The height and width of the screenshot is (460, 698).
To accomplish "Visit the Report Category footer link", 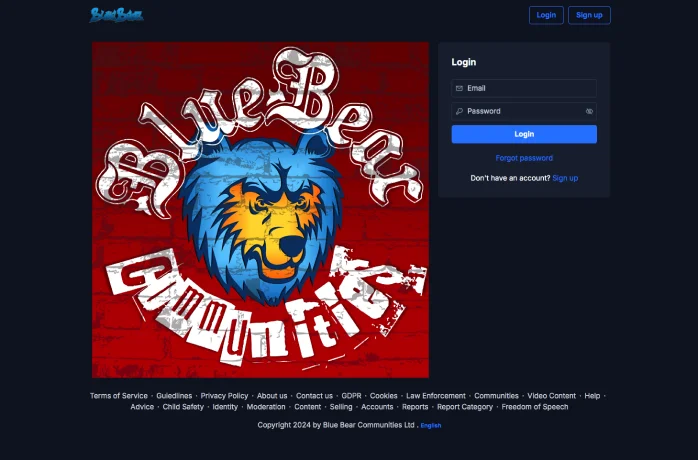I will coord(465,407).
